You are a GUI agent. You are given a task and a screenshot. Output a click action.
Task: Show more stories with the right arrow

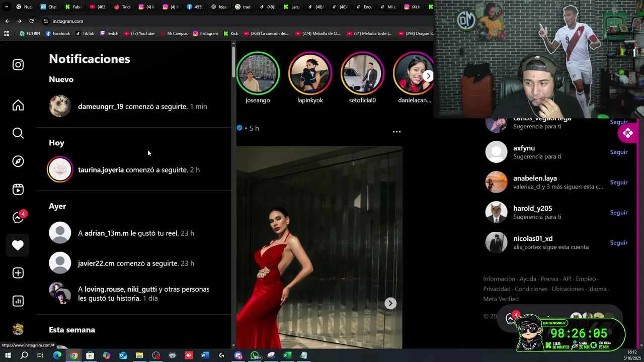tap(428, 76)
